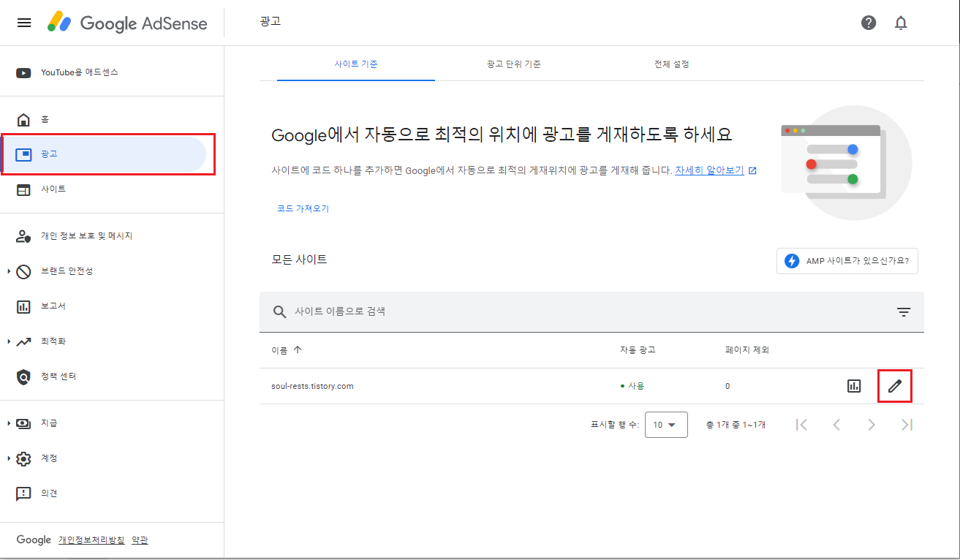Open the filter list icon
The height and width of the screenshot is (560, 960).
(x=904, y=312)
